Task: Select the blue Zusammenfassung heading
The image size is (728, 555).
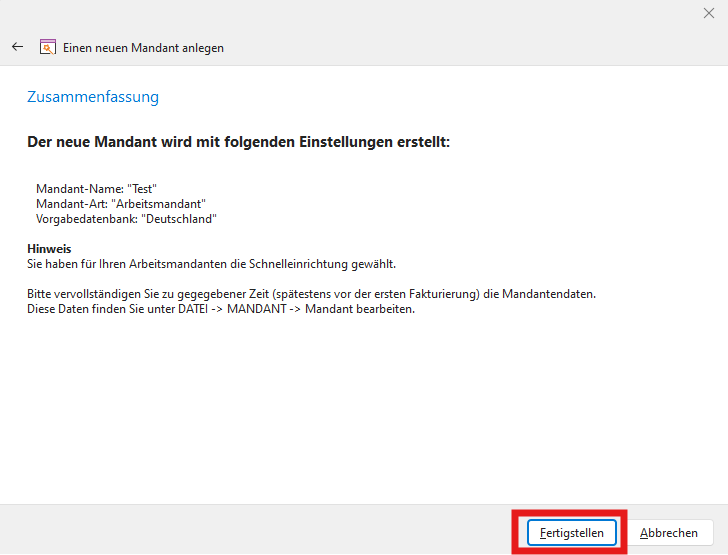Action: click(x=93, y=97)
